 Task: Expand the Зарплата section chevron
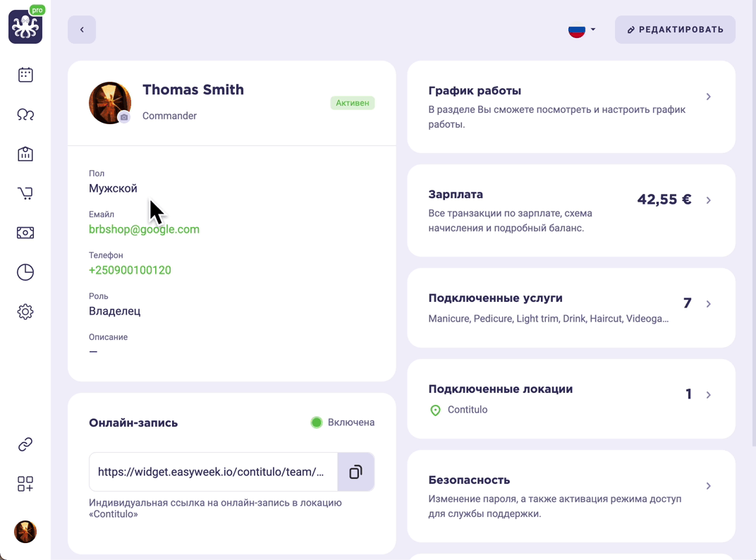(x=708, y=200)
